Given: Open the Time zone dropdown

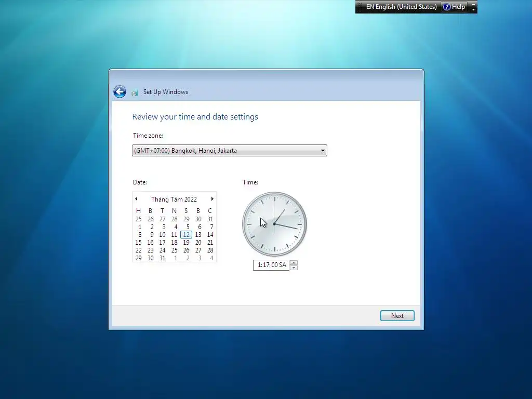Looking at the screenshot, I should click(x=229, y=151).
